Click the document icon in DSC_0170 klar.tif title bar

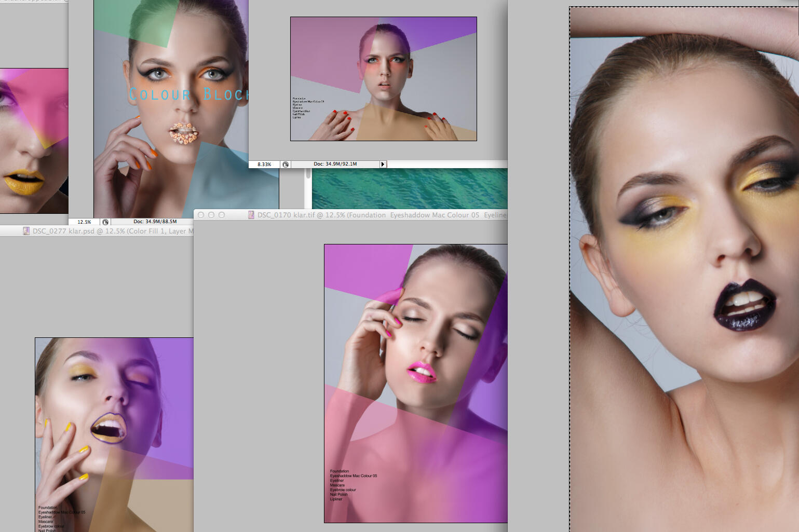pos(251,215)
